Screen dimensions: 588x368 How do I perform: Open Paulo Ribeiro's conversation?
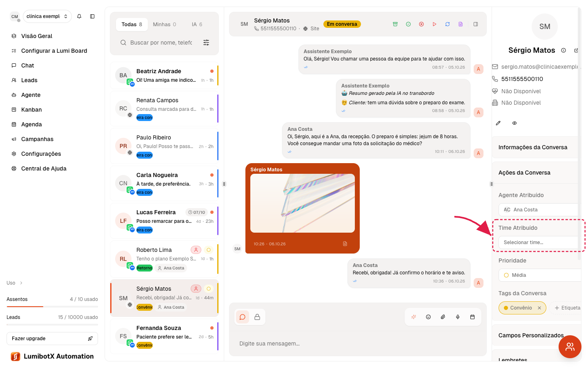[x=164, y=146]
